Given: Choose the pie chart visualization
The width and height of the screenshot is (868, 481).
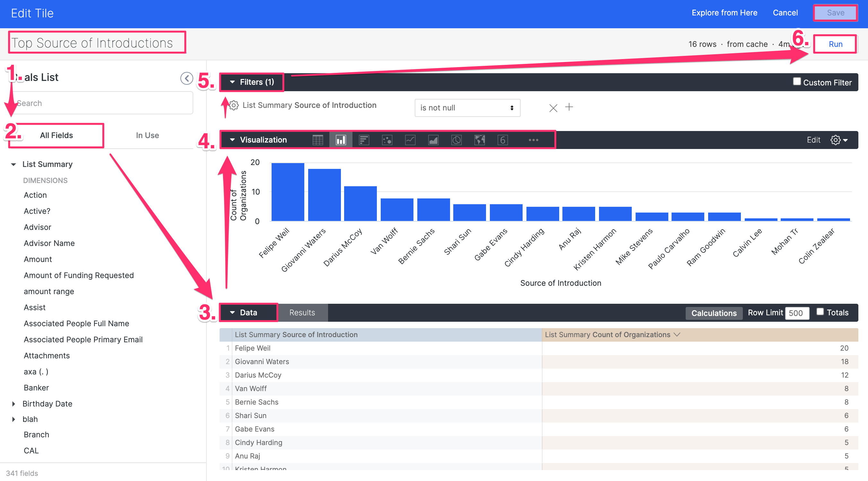Looking at the screenshot, I should click(x=456, y=140).
